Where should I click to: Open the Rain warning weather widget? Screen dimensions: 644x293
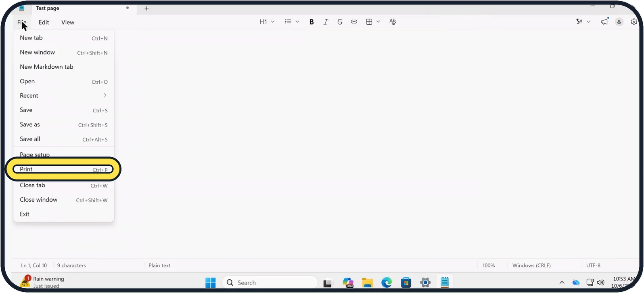coord(43,282)
